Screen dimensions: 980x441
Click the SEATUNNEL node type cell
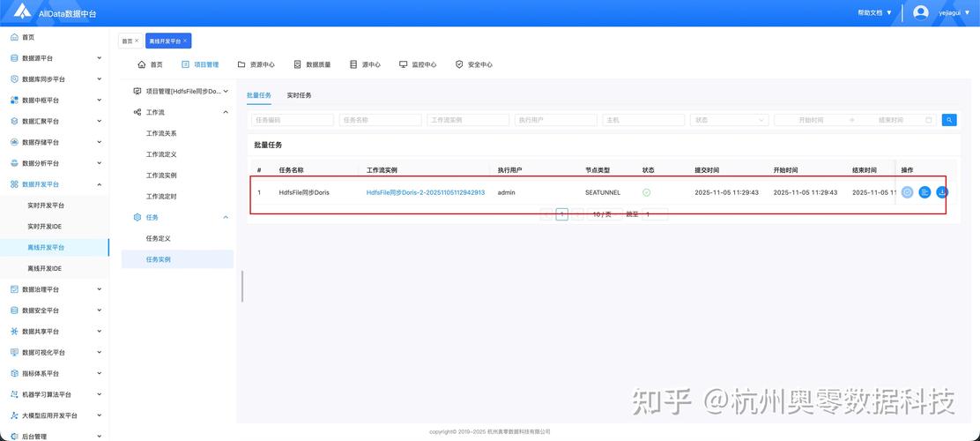point(603,192)
